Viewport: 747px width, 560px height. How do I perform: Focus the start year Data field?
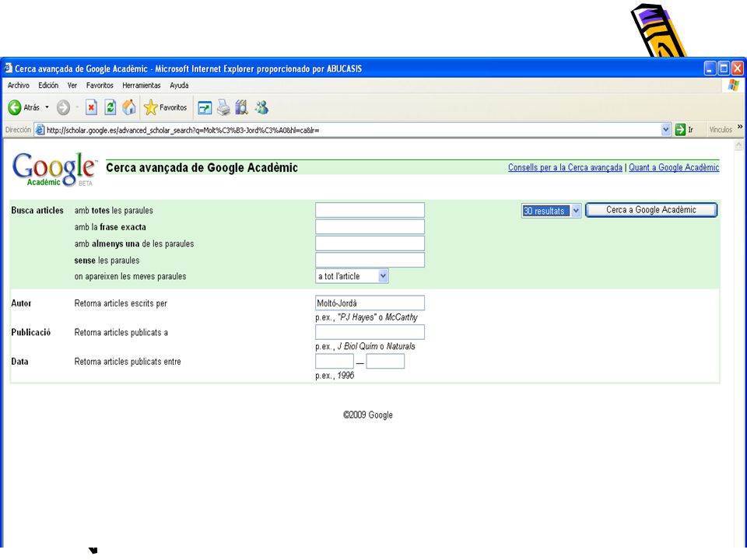tap(335, 361)
